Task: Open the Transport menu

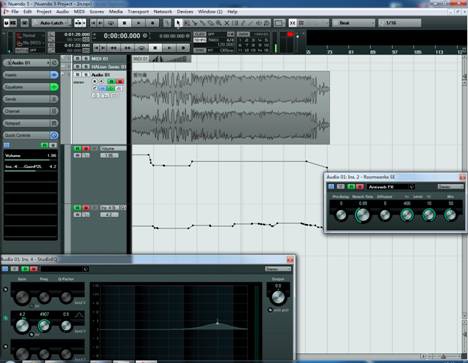Action: (138, 12)
